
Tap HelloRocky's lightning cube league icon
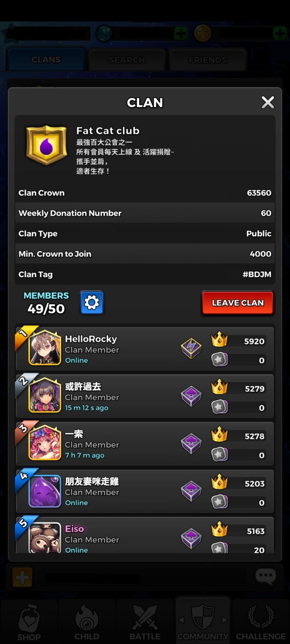tap(191, 349)
